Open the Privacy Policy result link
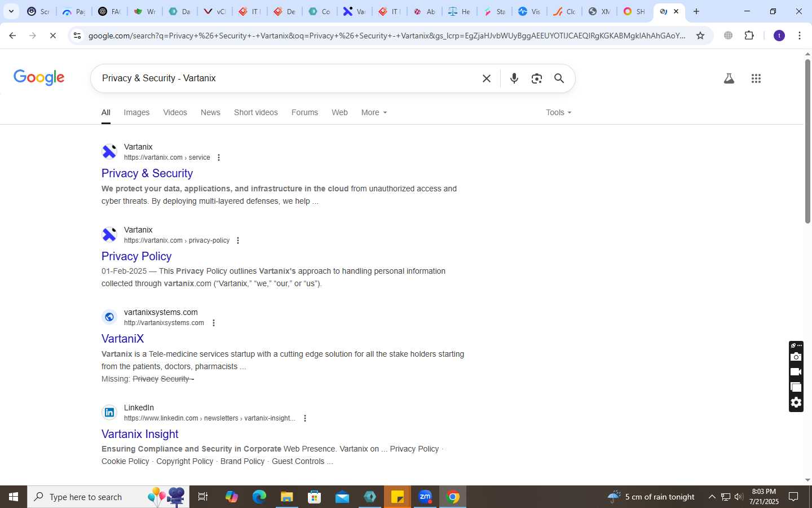Image resolution: width=812 pixels, height=508 pixels. click(136, 256)
